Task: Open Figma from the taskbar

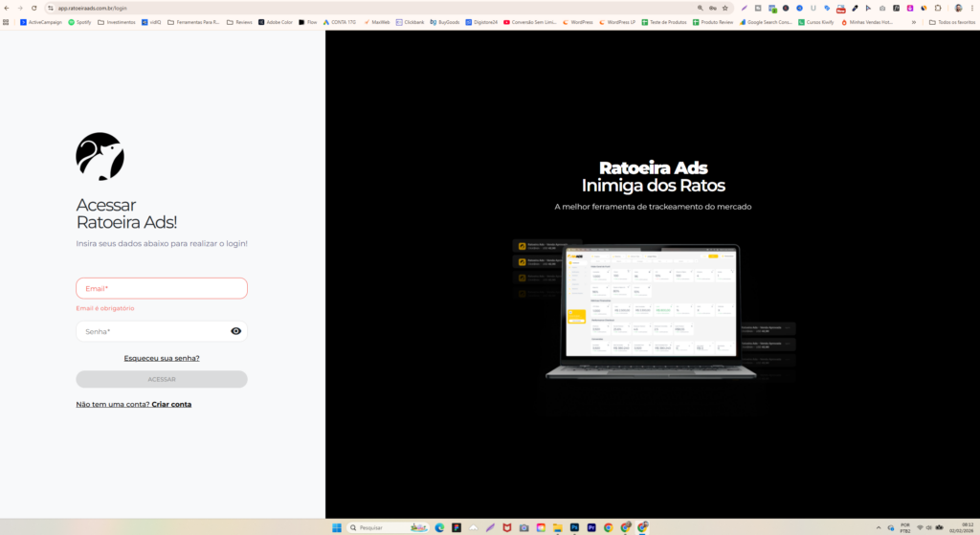Action: click(x=457, y=527)
